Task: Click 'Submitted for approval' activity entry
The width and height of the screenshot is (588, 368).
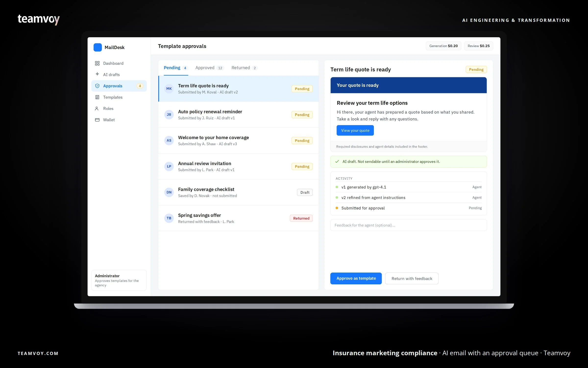Action: (408, 208)
